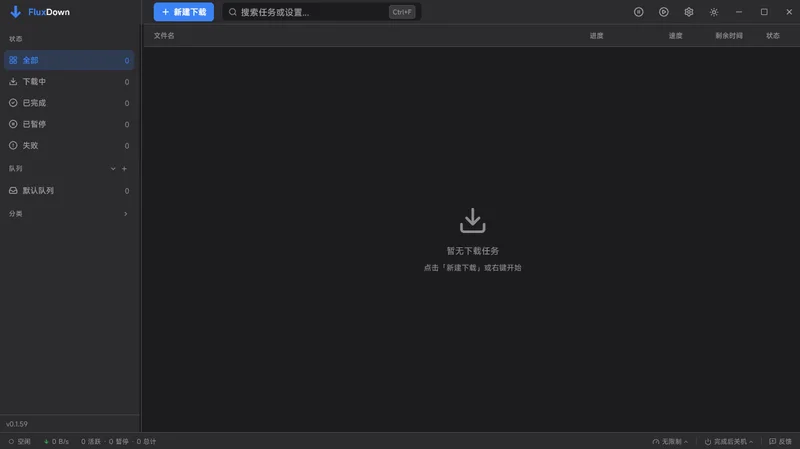The height and width of the screenshot is (449, 800).
Task: Select 下载中 filter in sidebar
Action: (x=69, y=82)
